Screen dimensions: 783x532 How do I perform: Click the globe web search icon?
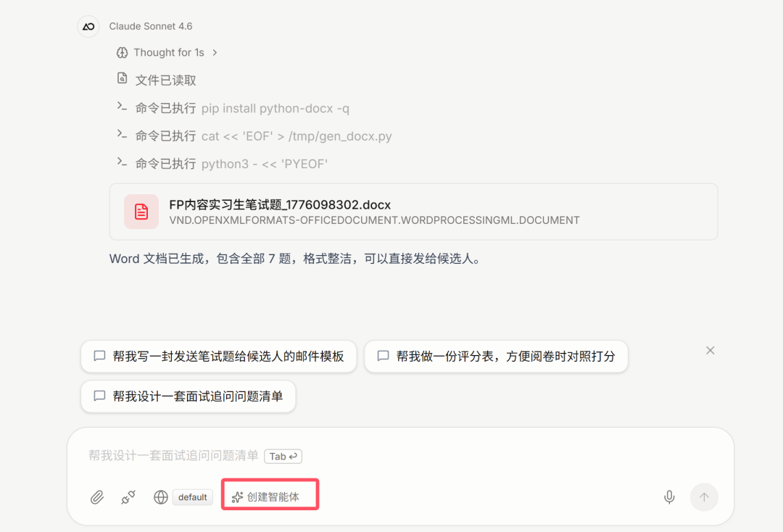click(x=161, y=497)
